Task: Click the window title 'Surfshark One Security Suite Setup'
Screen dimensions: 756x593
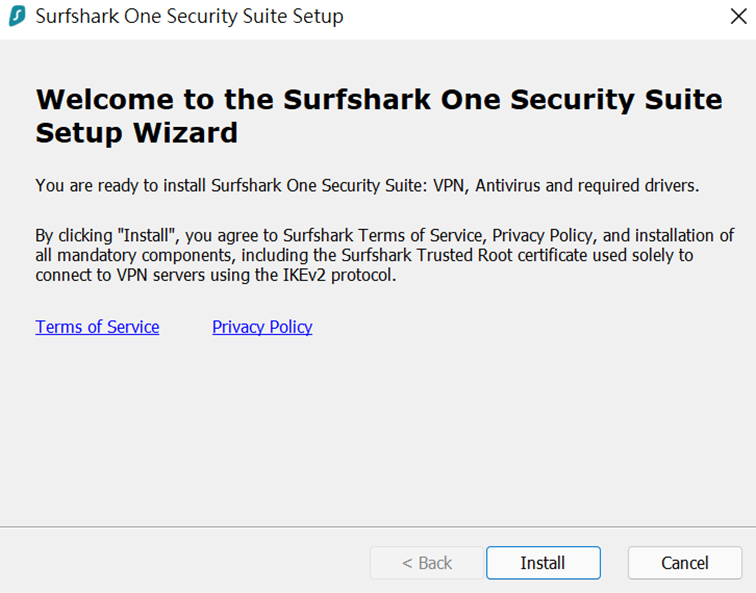Action: (189, 16)
